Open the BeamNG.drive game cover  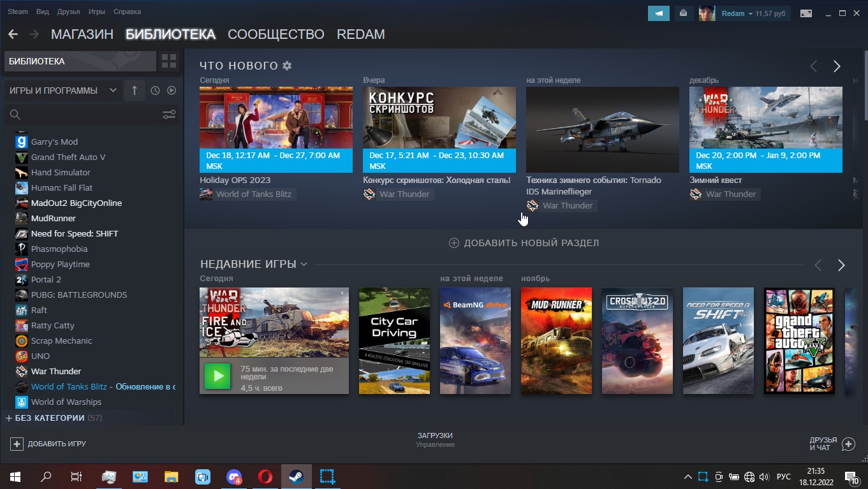pyautogui.click(x=475, y=340)
